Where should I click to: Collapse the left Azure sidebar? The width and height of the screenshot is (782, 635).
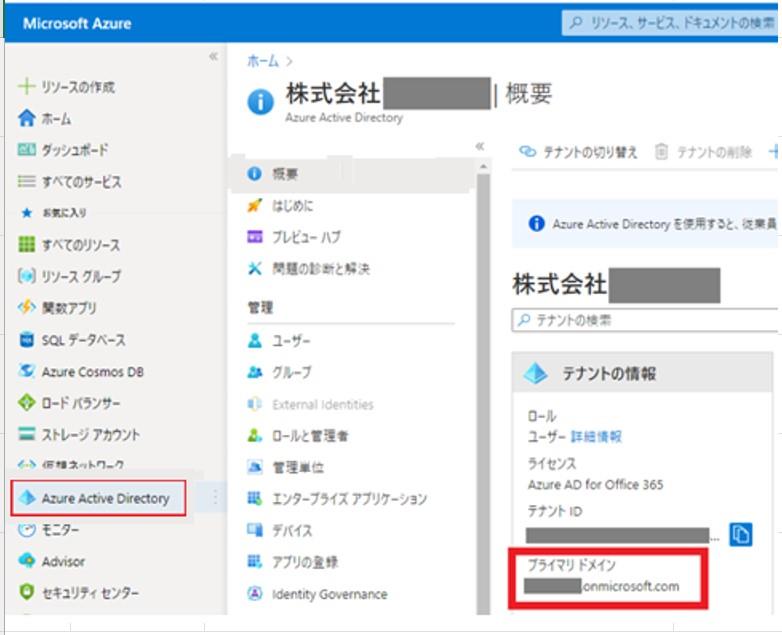click(213, 56)
